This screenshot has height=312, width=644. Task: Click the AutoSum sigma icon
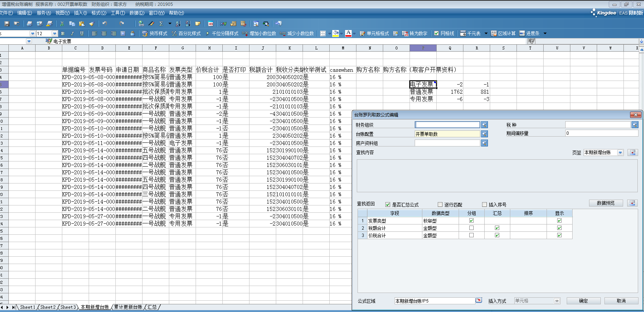tap(161, 23)
